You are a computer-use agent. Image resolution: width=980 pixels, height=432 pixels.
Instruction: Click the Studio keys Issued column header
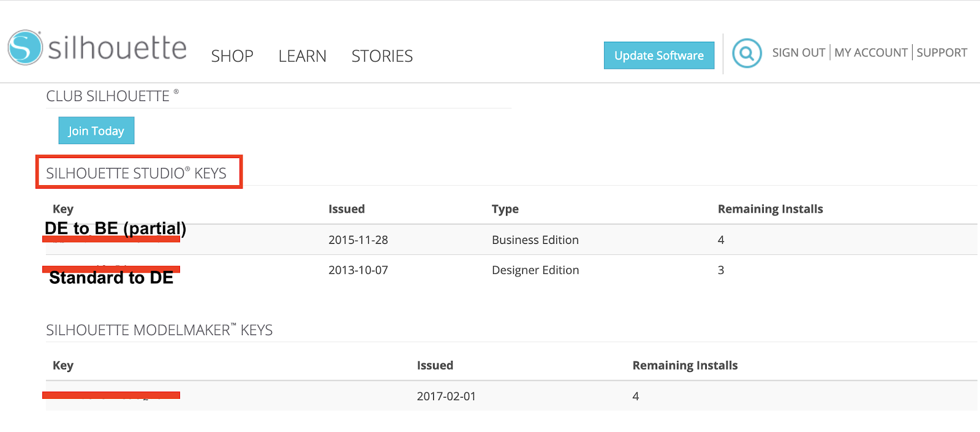pyautogui.click(x=347, y=209)
